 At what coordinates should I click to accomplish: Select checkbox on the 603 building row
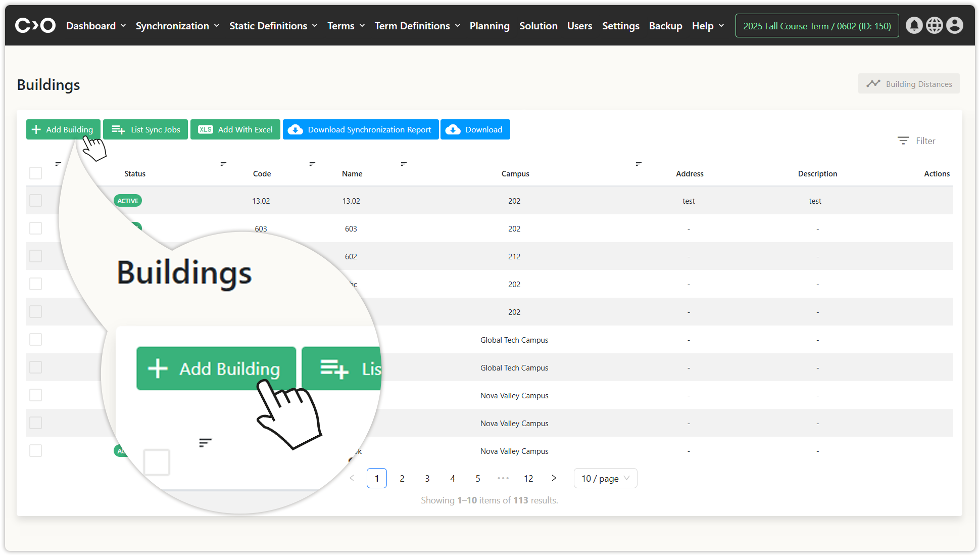click(x=35, y=228)
